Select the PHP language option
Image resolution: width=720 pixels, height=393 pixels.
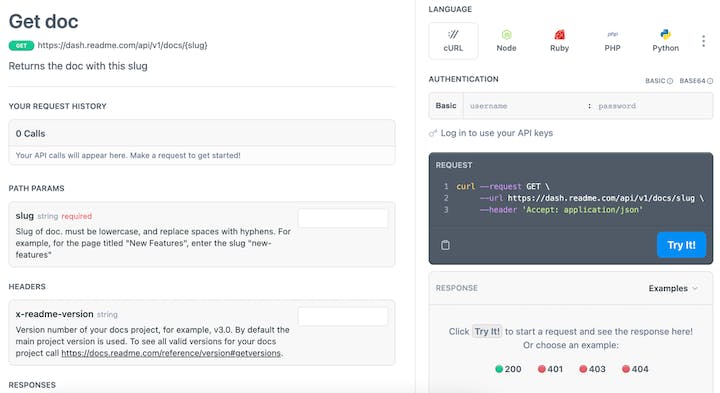[x=612, y=41]
